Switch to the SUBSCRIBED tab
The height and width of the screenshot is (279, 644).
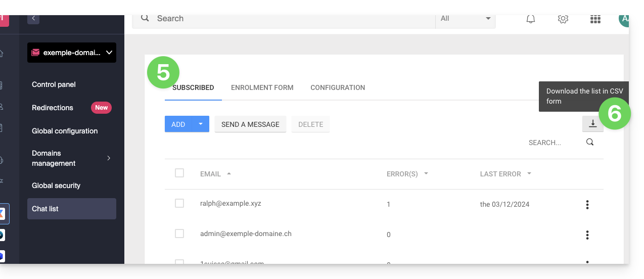193,87
